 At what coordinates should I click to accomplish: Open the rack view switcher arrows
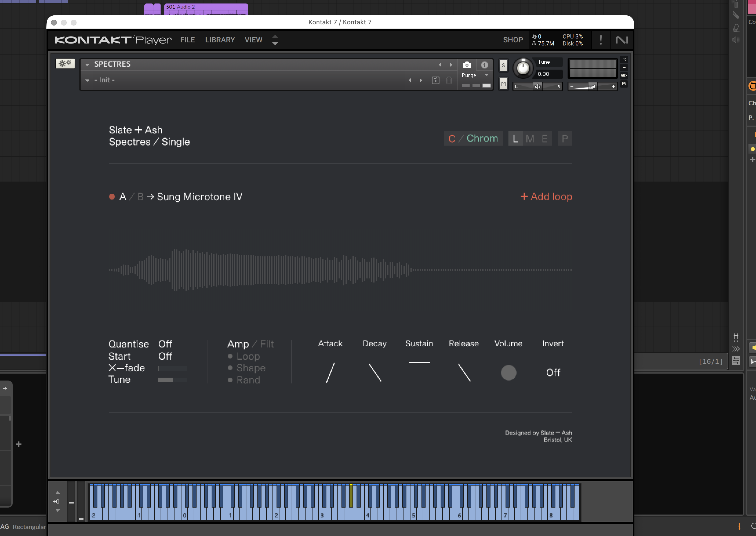[275, 40]
